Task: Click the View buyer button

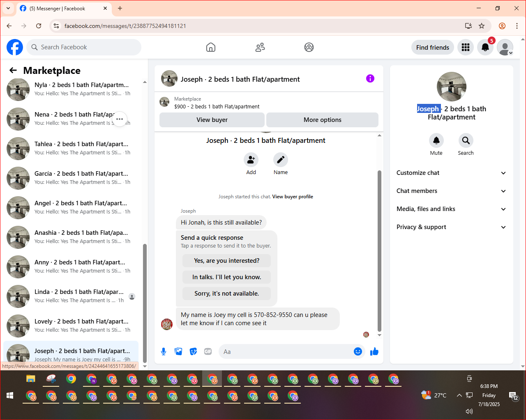Action: pos(212,120)
